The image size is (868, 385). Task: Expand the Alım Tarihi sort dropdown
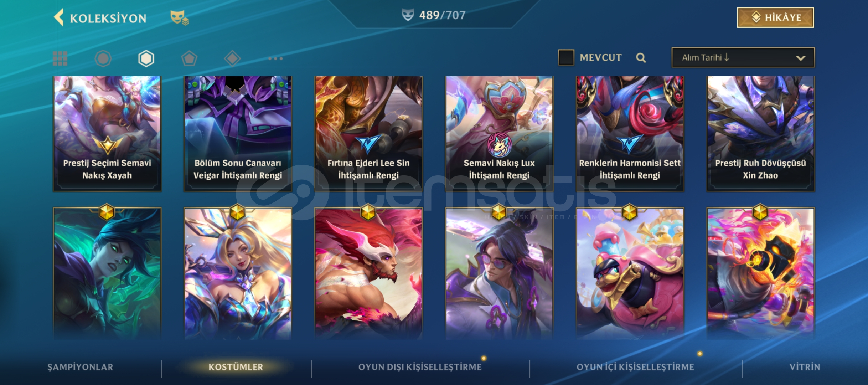(x=743, y=57)
